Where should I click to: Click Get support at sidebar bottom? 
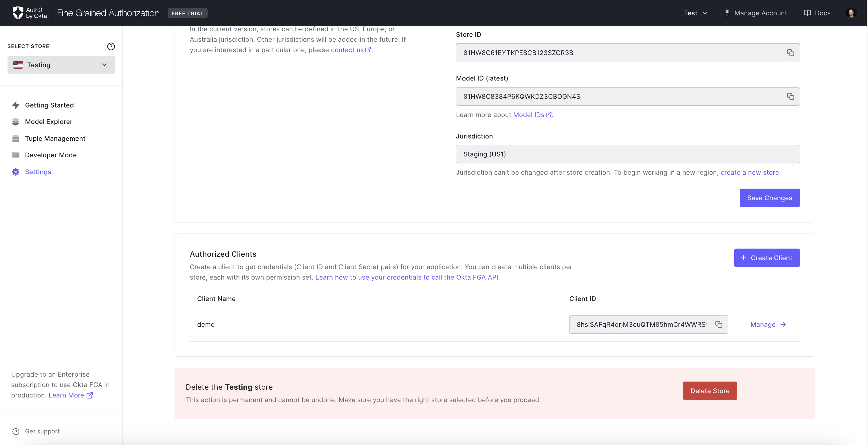[36, 431]
